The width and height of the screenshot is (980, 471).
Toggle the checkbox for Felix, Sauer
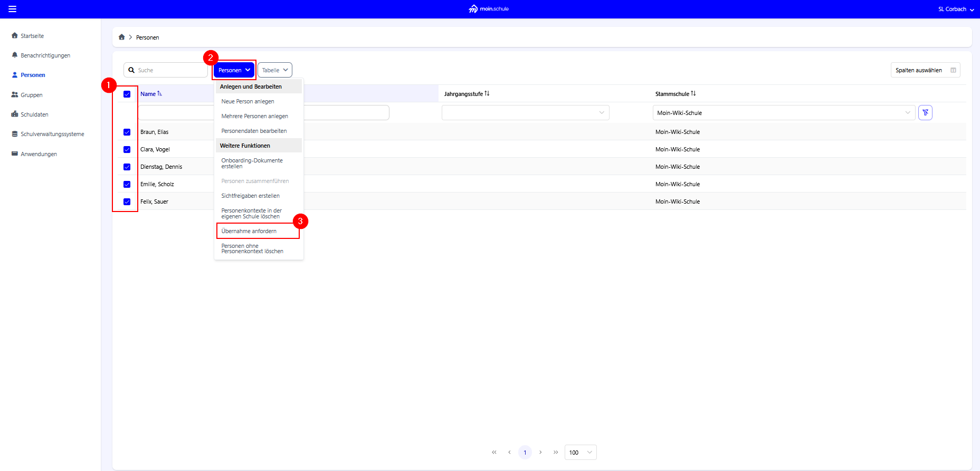[127, 202]
